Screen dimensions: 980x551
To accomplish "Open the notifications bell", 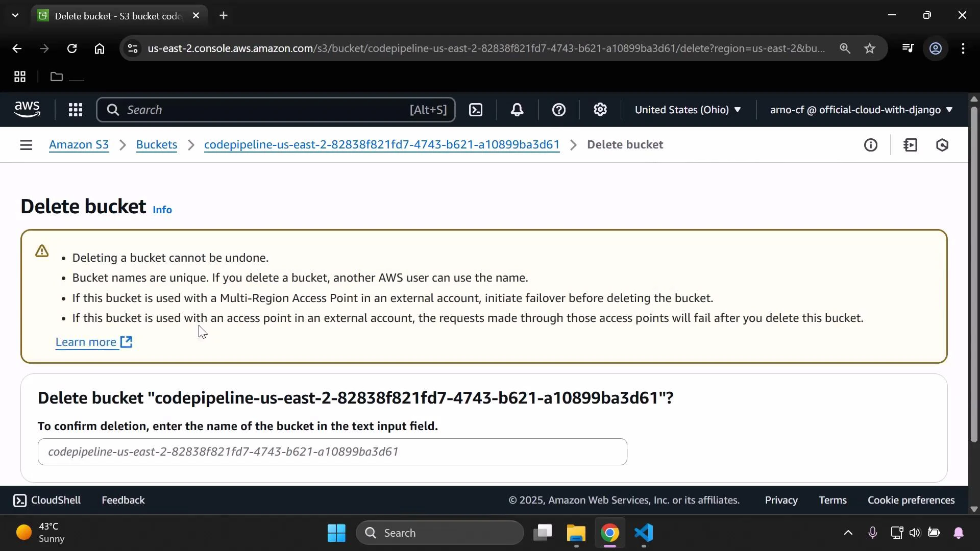I will [517, 110].
